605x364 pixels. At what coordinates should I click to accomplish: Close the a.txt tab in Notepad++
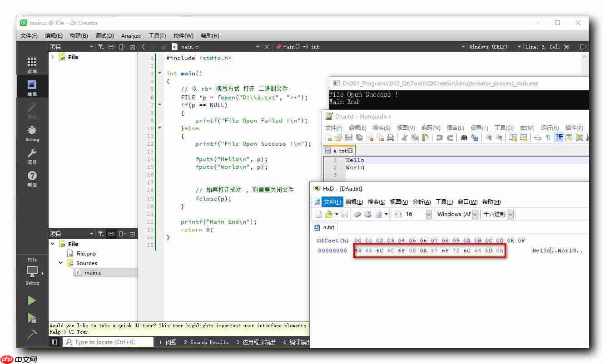click(x=350, y=150)
